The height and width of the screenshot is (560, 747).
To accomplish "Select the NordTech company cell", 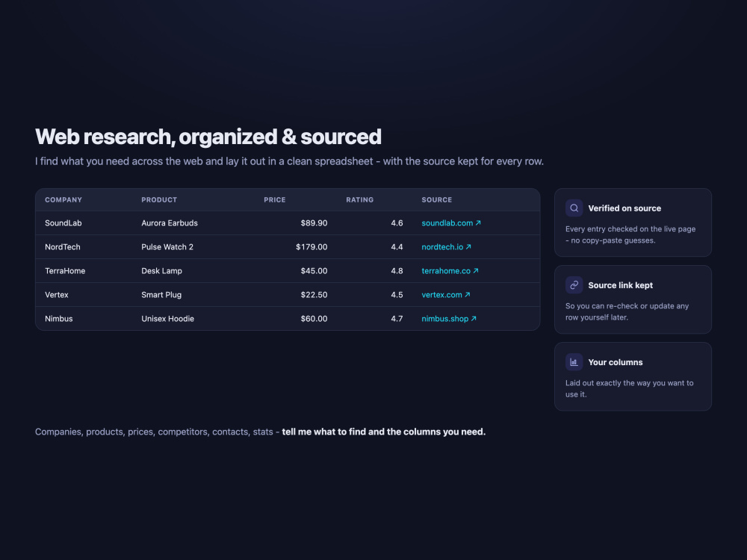I will tap(63, 246).
